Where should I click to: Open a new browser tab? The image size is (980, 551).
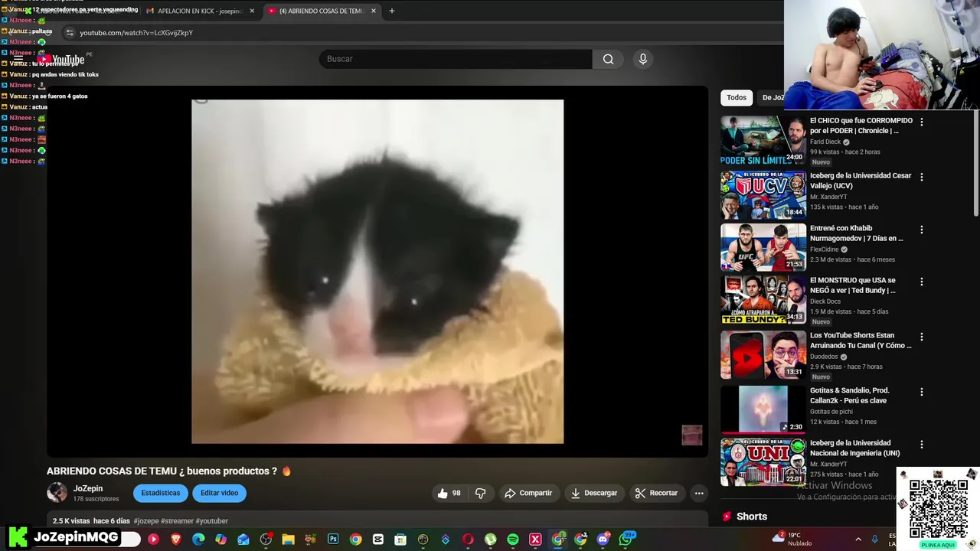tap(392, 11)
